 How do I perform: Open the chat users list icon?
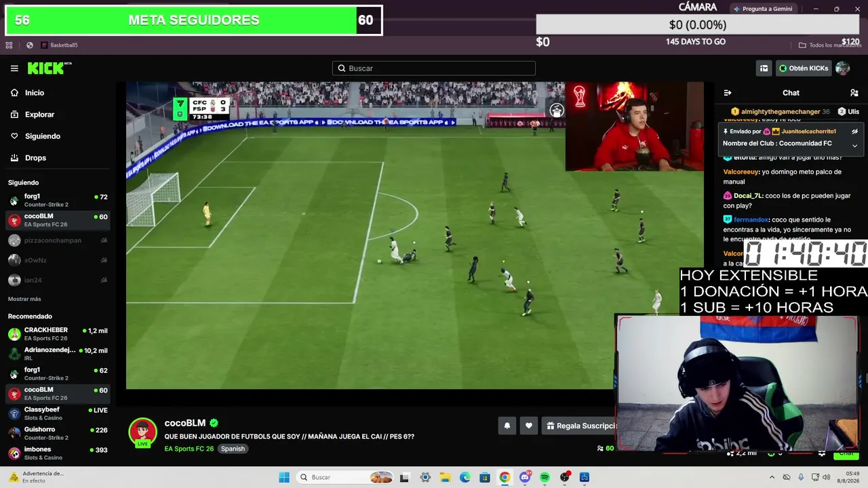tap(854, 93)
